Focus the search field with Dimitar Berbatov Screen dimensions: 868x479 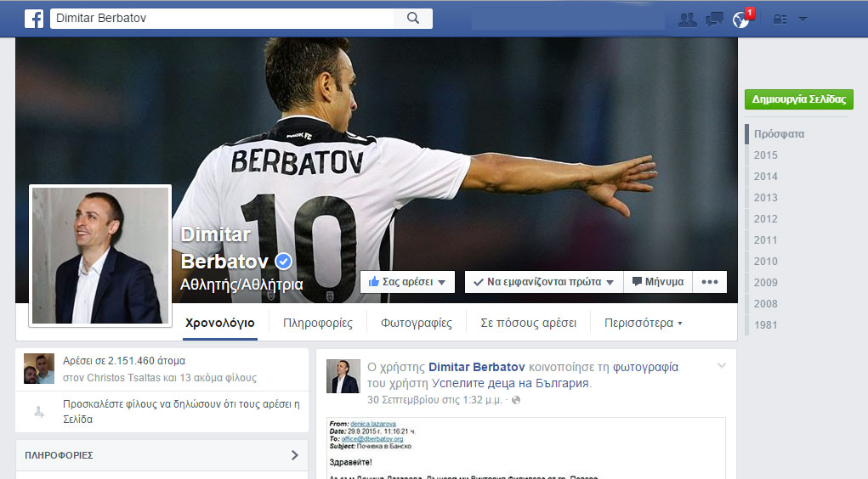pyautogui.click(x=221, y=18)
